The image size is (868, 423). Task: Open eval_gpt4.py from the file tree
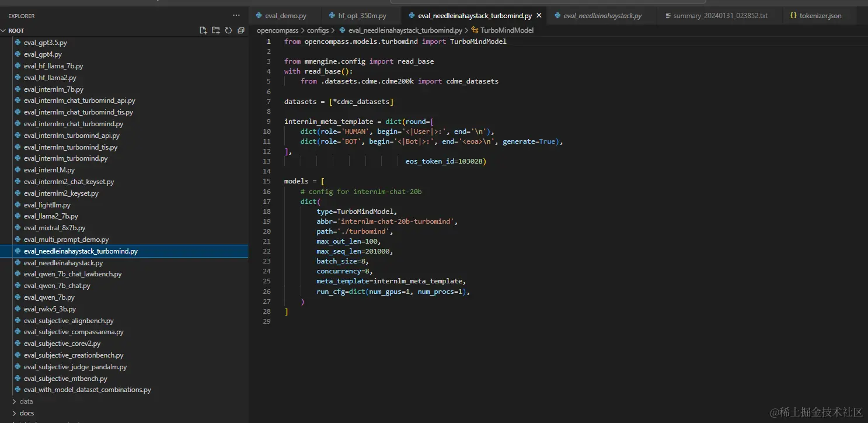coord(43,54)
